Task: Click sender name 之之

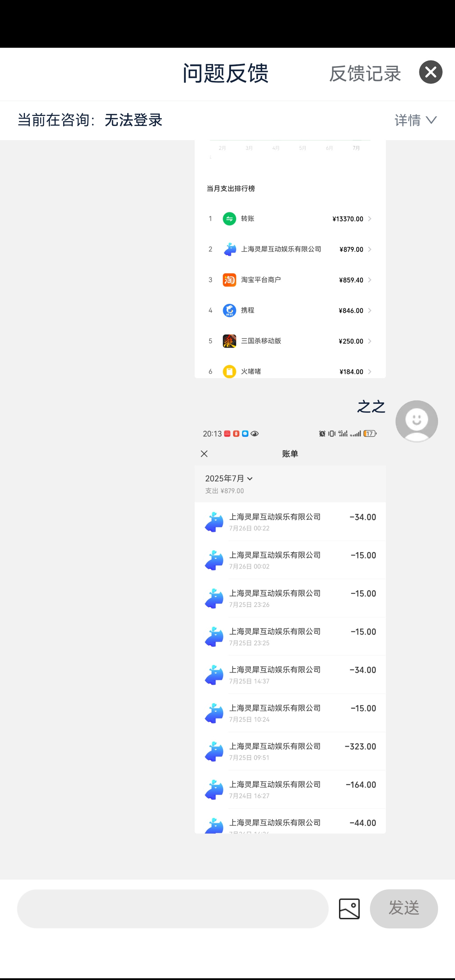Action: 371,407
